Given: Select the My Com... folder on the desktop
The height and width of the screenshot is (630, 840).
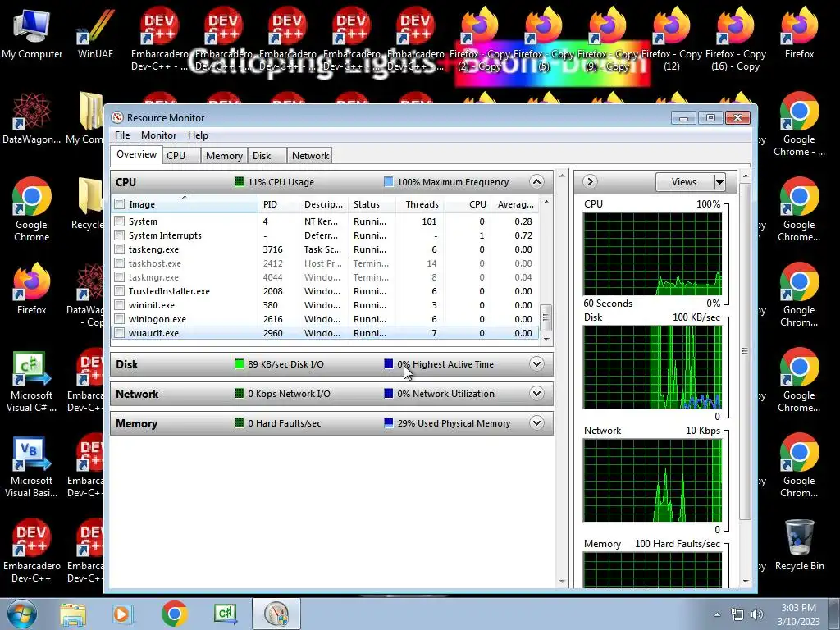Looking at the screenshot, I should (85, 119).
